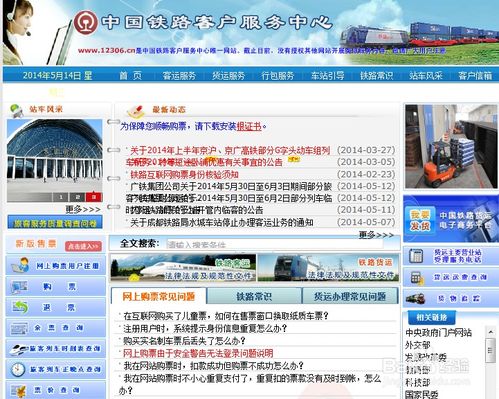Click the calculator icon for 货运运费查询
Viewport: 499px width, 399px height.
(417, 278)
